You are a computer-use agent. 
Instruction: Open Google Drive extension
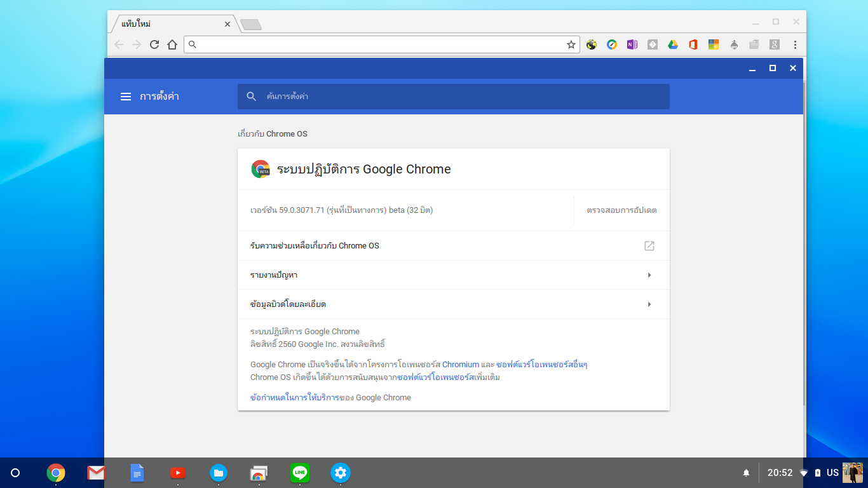[x=673, y=44]
